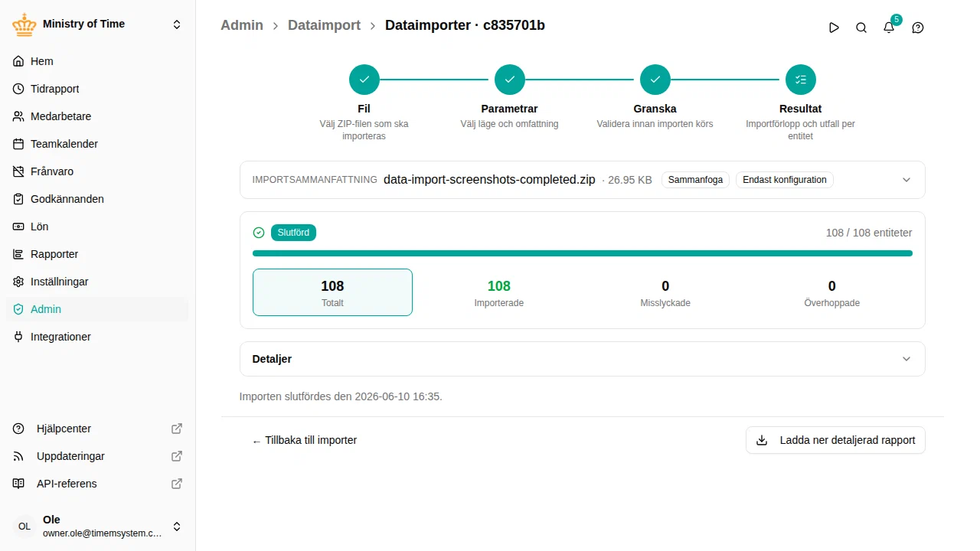Open the Ministry of Time organization switcher
Screen dimensions: 980x551
(98, 24)
